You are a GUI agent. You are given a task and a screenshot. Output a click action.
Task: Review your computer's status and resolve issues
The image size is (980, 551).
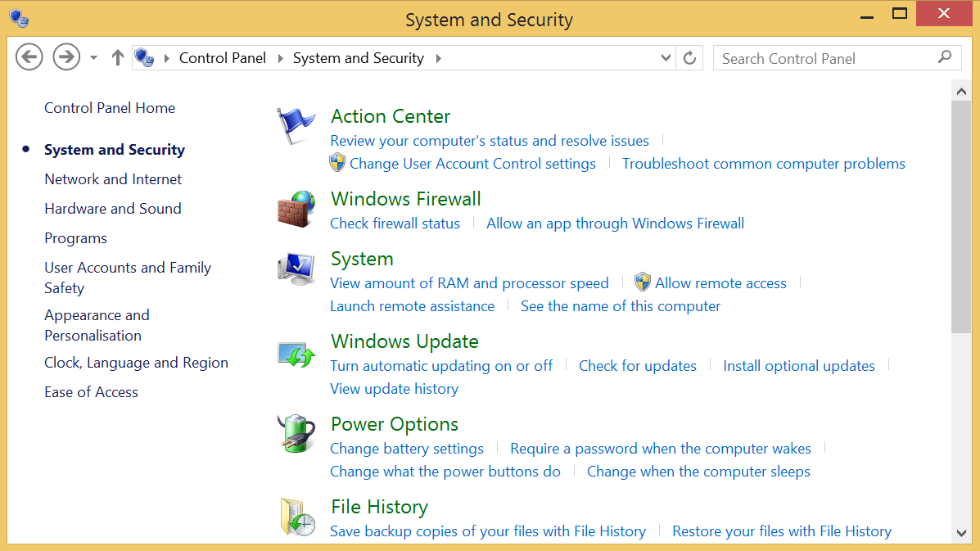pos(490,141)
